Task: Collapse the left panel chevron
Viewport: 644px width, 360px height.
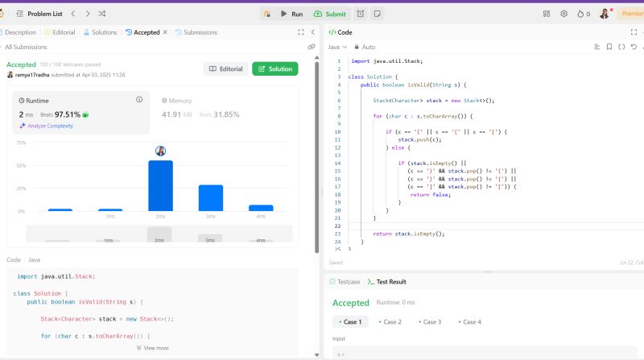Action: coord(313,32)
